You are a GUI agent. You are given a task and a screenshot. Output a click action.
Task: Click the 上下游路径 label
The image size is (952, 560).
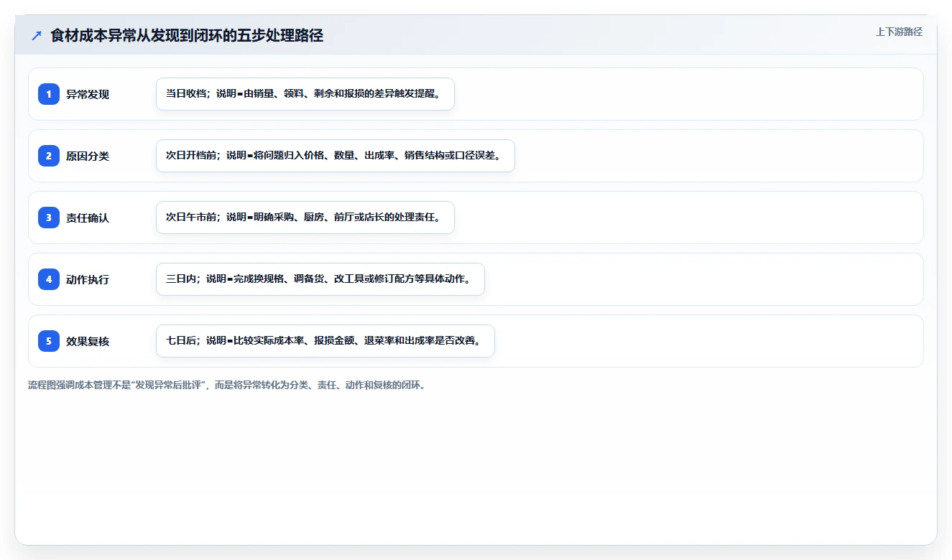[899, 32]
